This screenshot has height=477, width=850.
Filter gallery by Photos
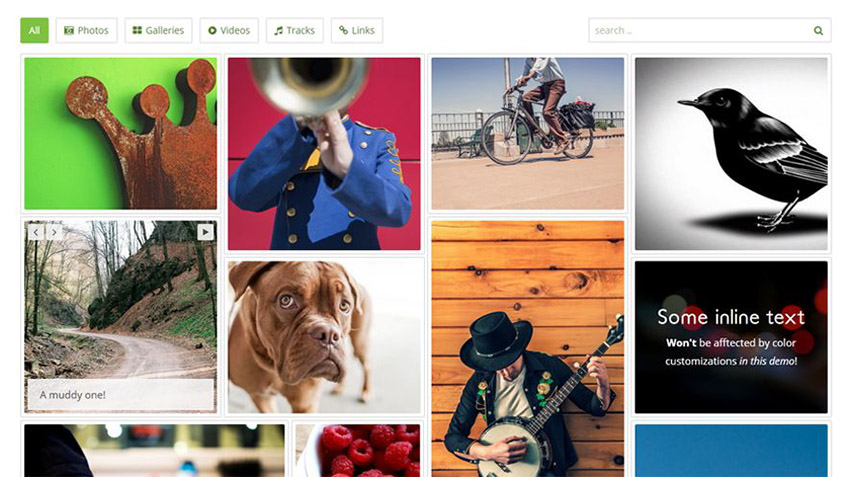(86, 30)
